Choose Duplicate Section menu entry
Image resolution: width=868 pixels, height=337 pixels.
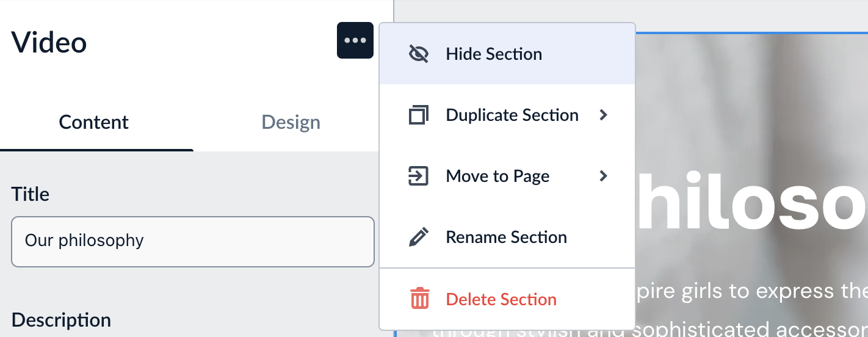(x=512, y=115)
